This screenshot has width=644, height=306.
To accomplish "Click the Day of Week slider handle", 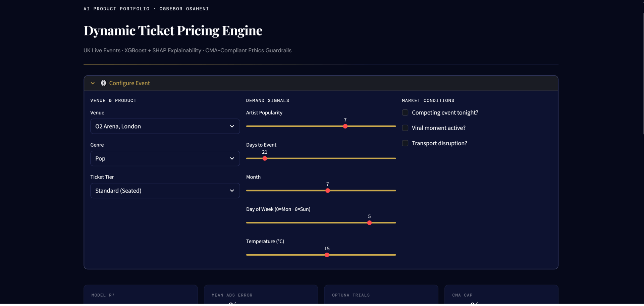I will pyautogui.click(x=370, y=222).
